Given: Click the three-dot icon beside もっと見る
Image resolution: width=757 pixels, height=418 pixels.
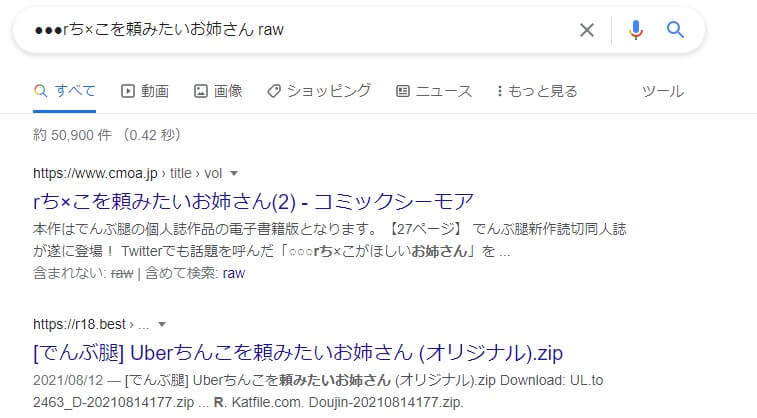Looking at the screenshot, I should point(500,91).
